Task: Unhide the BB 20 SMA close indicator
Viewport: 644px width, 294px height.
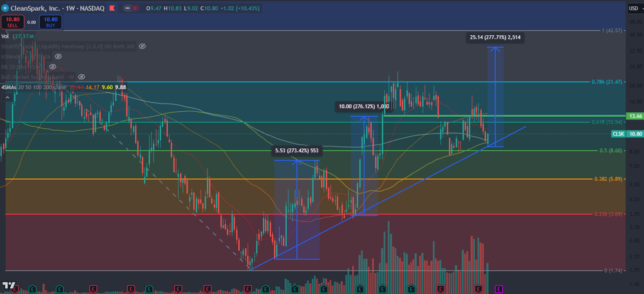Action: pyautogui.click(x=53, y=67)
